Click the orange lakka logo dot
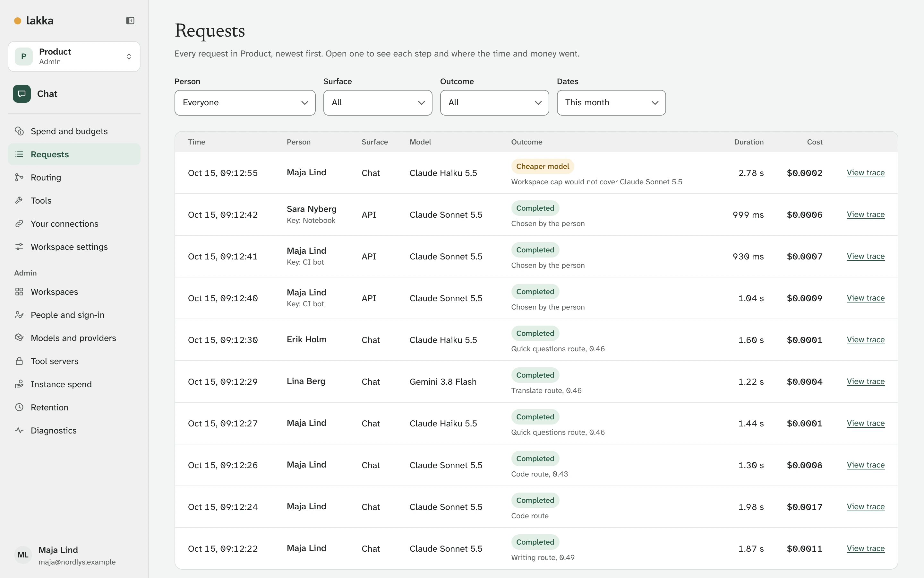Viewport: 924px width, 578px height. 18,21
